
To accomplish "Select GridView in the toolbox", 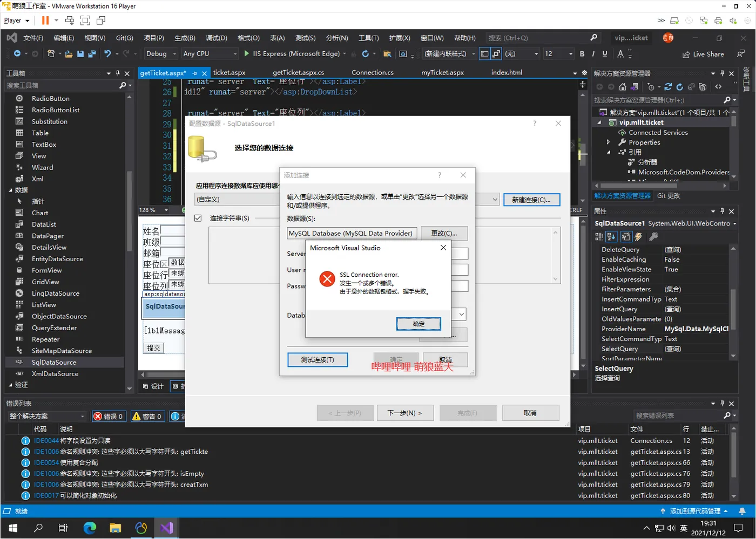I will (x=45, y=282).
